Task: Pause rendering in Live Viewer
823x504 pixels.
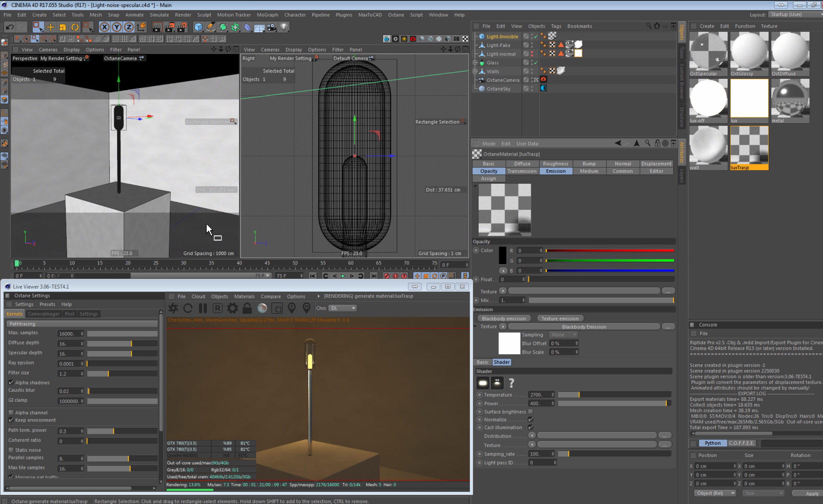Action: pos(203,308)
